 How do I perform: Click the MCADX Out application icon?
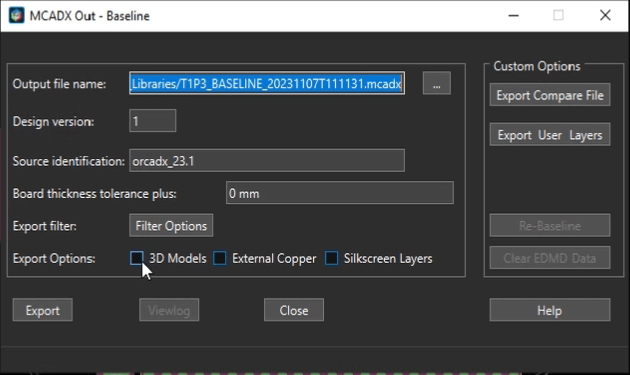tap(16, 16)
